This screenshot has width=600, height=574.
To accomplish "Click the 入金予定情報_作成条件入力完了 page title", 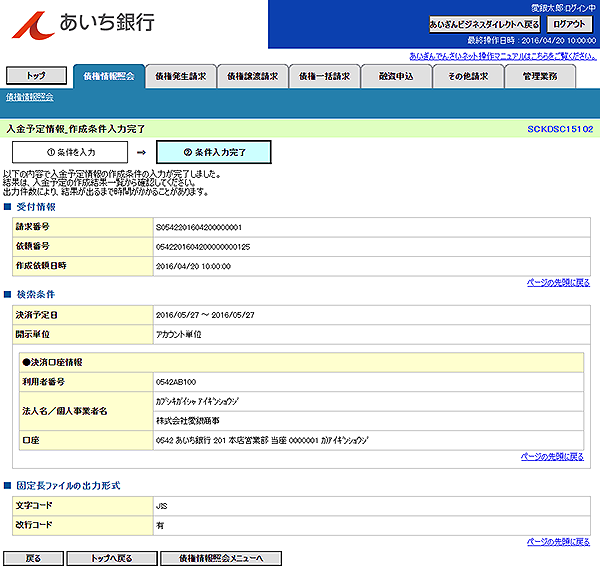I will (76, 129).
